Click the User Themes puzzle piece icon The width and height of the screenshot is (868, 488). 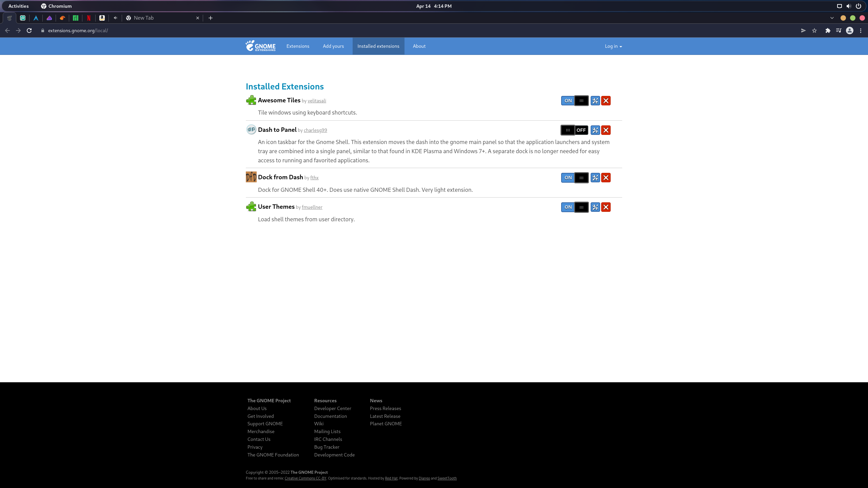pos(251,206)
